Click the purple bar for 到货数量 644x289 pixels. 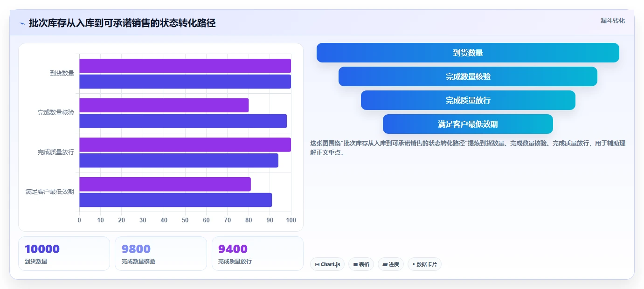(x=185, y=66)
